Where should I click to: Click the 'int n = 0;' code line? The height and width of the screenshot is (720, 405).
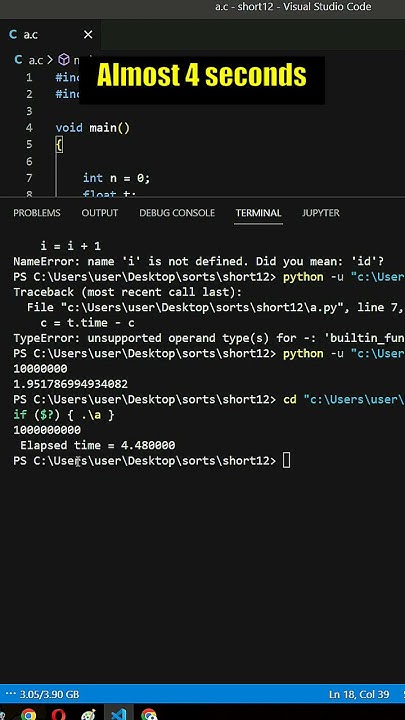click(117, 178)
